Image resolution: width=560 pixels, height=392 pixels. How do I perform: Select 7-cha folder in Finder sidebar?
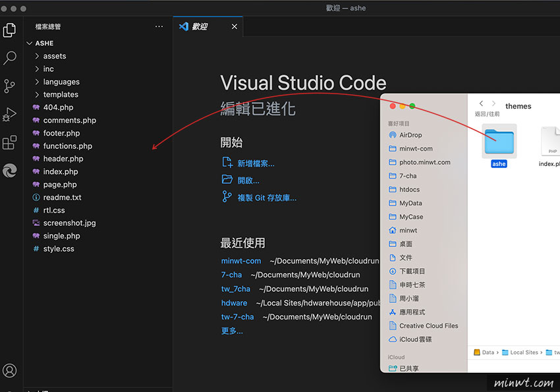[408, 176]
